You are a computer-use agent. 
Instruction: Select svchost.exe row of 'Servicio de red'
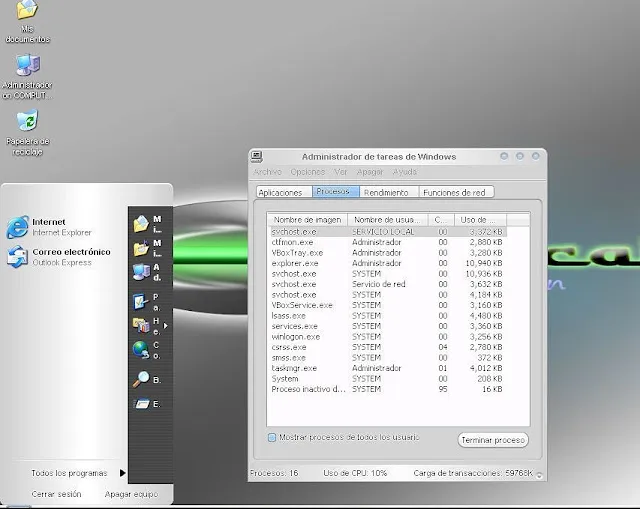(388, 284)
